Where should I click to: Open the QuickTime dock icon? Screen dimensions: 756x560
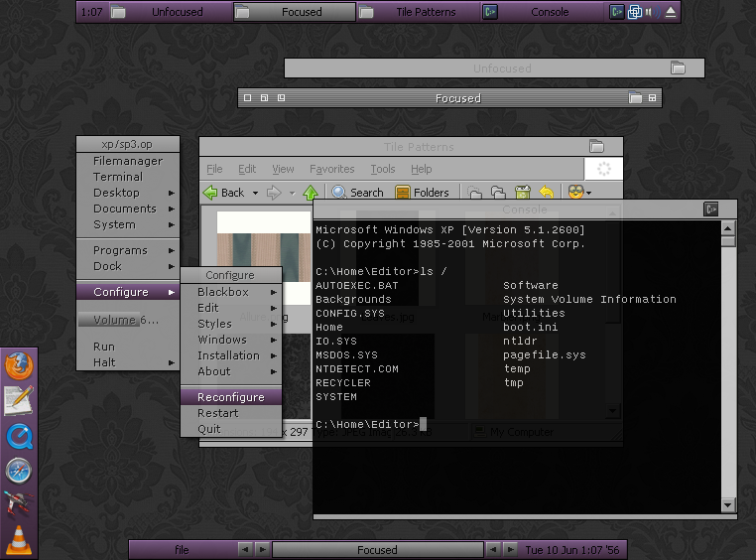click(x=19, y=437)
